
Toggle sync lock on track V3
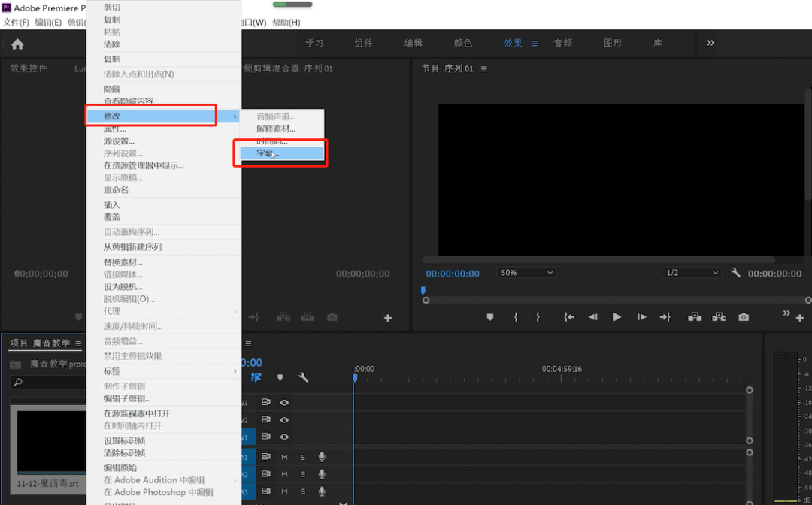(266, 402)
